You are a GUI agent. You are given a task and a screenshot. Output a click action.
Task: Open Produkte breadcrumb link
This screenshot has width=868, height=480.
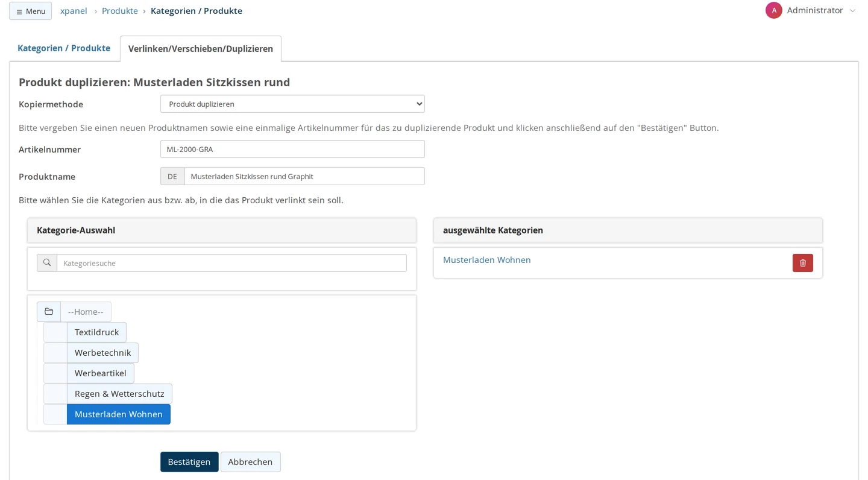[120, 11]
